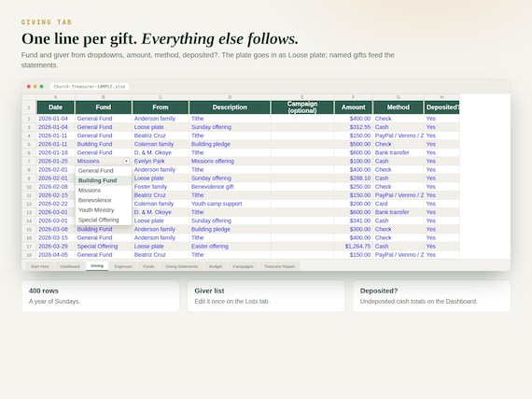The image size is (532, 399).
Task: Click the $288.10 amount cell
Action: (x=353, y=178)
